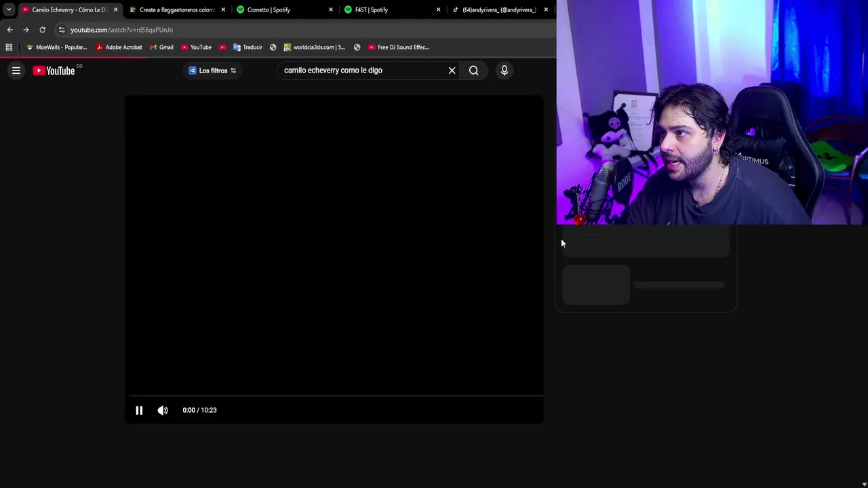
Task: Click the 0:00 / 10:23 time display
Action: click(x=199, y=410)
